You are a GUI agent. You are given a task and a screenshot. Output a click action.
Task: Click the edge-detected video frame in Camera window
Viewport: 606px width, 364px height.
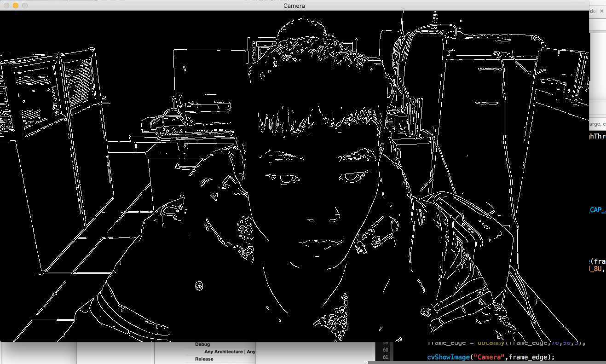[x=294, y=176]
